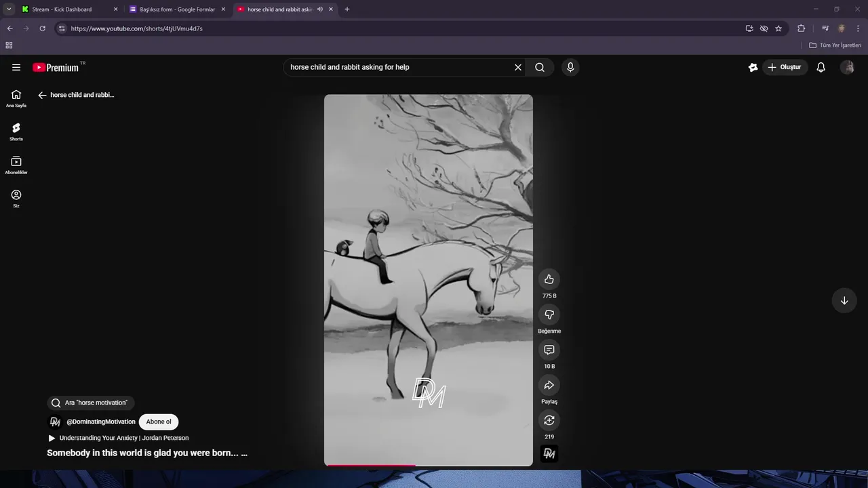Close the Google Formlar tab
868x488 pixels.
click(x=223, y=9)
